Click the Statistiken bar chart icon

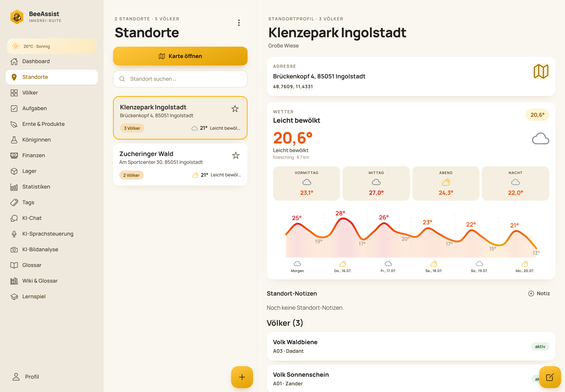coord(14,187)
